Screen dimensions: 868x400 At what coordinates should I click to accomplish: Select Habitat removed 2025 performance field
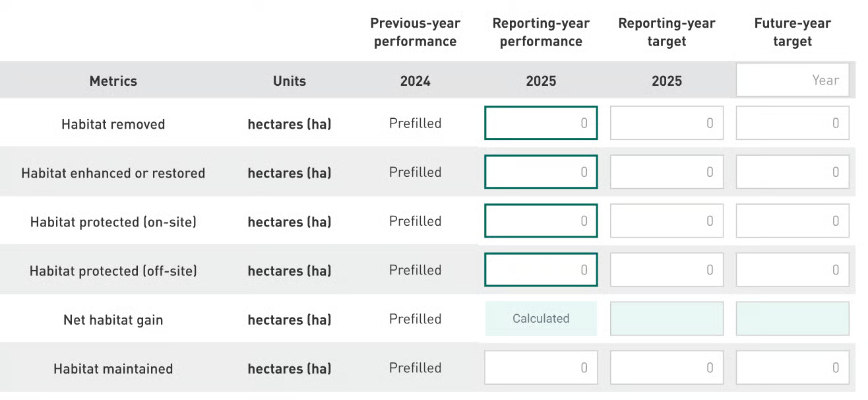(541, 123)
